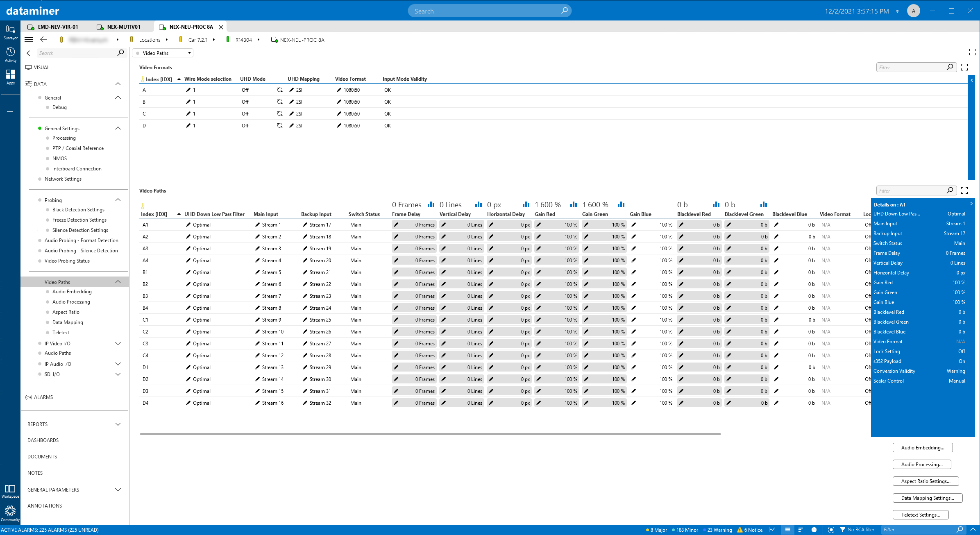Expand the GENERAL PARAMETERS section
Screen dimensions: 980x535
[118, 490]
